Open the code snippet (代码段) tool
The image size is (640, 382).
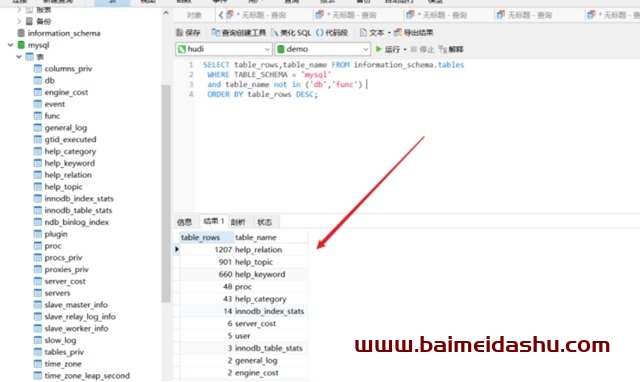click(320, 33)
